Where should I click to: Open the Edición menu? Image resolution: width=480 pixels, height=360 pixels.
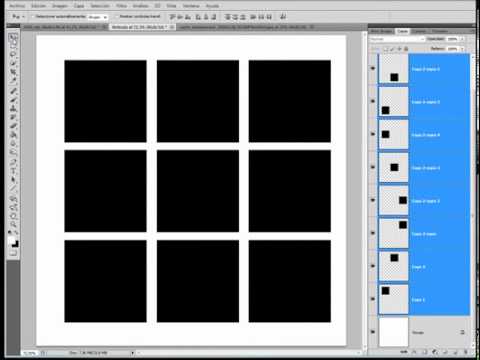pos(39,6)
